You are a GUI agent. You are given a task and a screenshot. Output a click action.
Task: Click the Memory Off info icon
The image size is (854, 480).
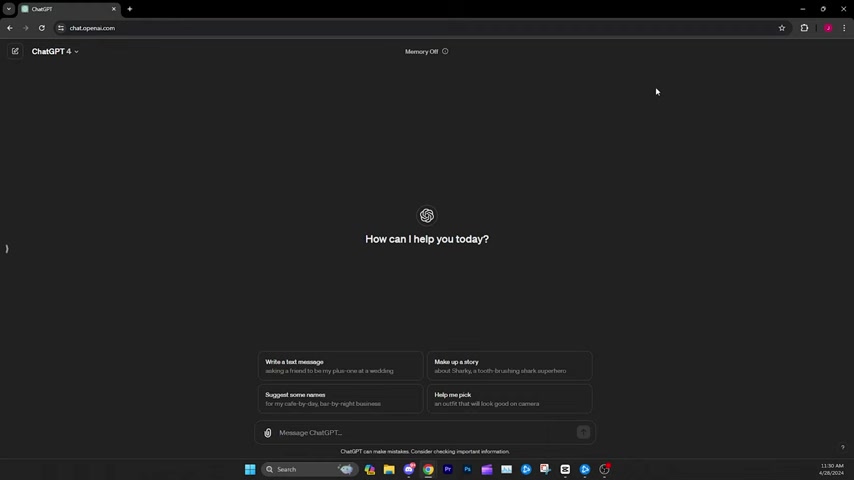tap(445, 51)
